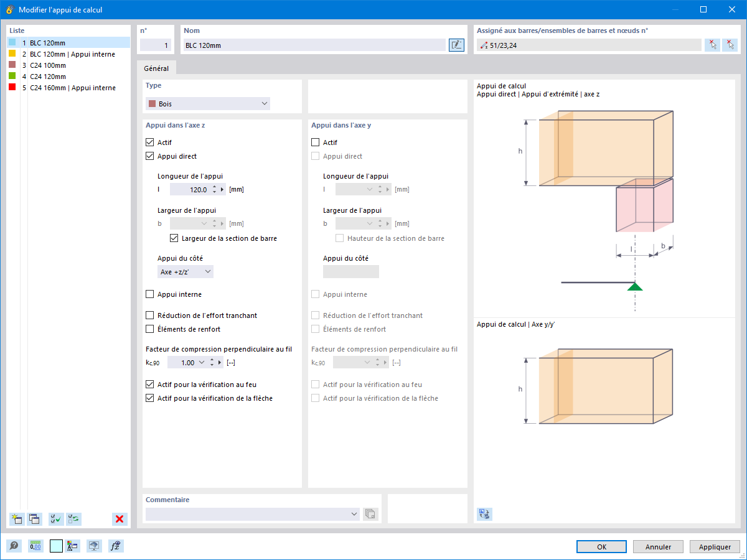Click the monitor view settings icon

(x=94, y=546)
